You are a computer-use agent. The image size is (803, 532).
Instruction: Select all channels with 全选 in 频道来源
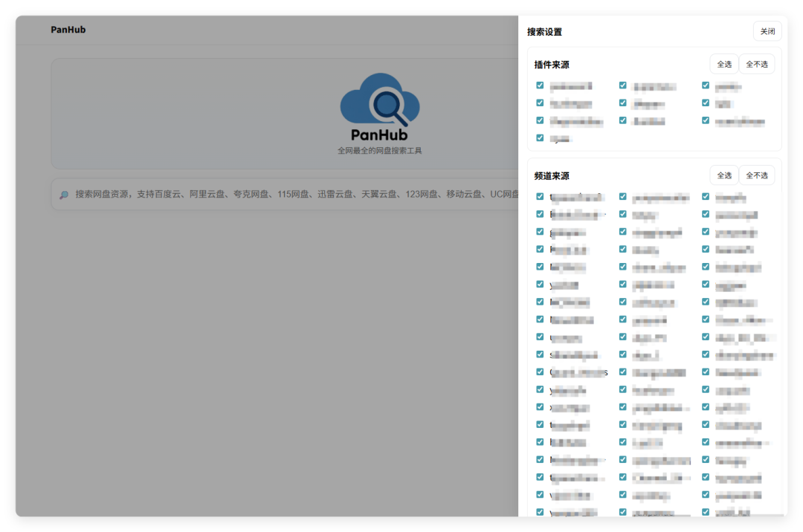[723, 175]
